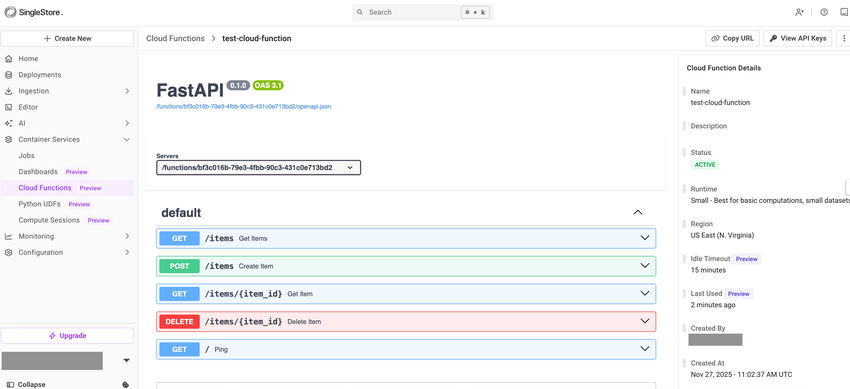Click the ACTIVE status badge
This screenshot has height=389, width=850.
(705, 165)
